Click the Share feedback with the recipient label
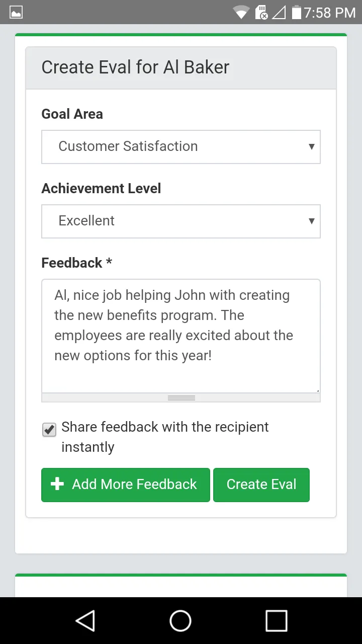The image size is (362, 644). pos(165,437)
